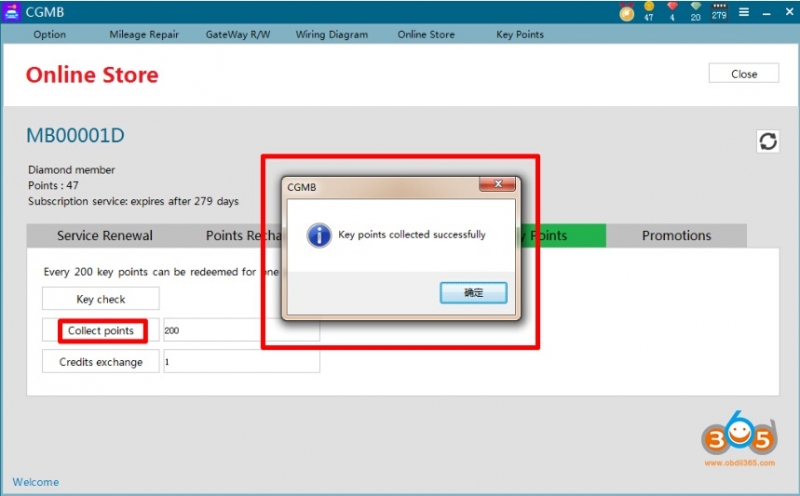Click the Diamond member label
Image resolution: width=800 pixels, height=496 pixels.
click(x=71, y=169)
